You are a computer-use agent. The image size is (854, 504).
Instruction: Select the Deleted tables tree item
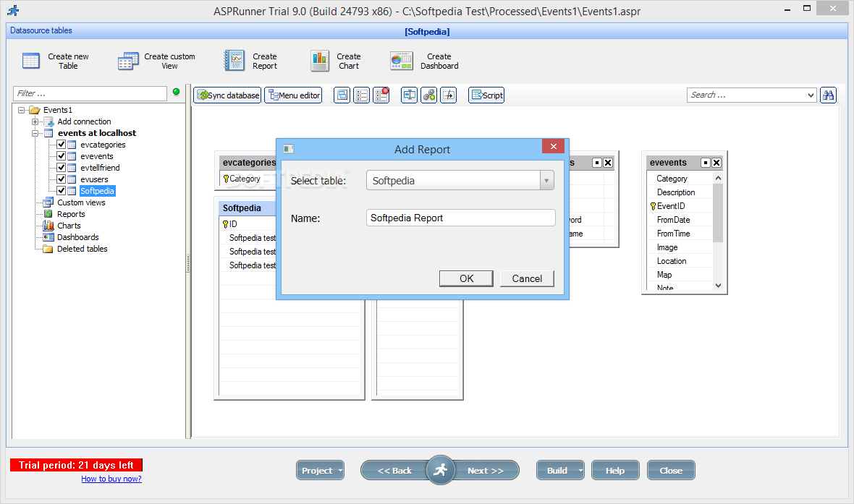click(83, 249)
